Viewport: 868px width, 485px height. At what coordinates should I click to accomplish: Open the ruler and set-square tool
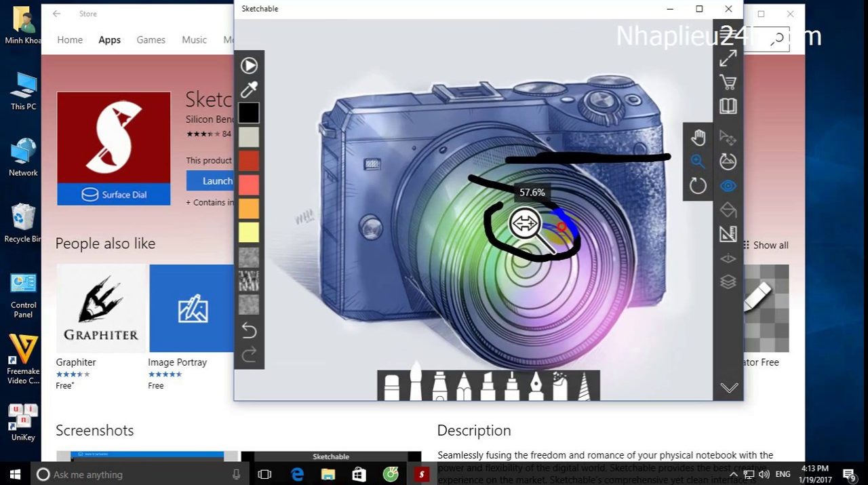(x=728, y=234)
